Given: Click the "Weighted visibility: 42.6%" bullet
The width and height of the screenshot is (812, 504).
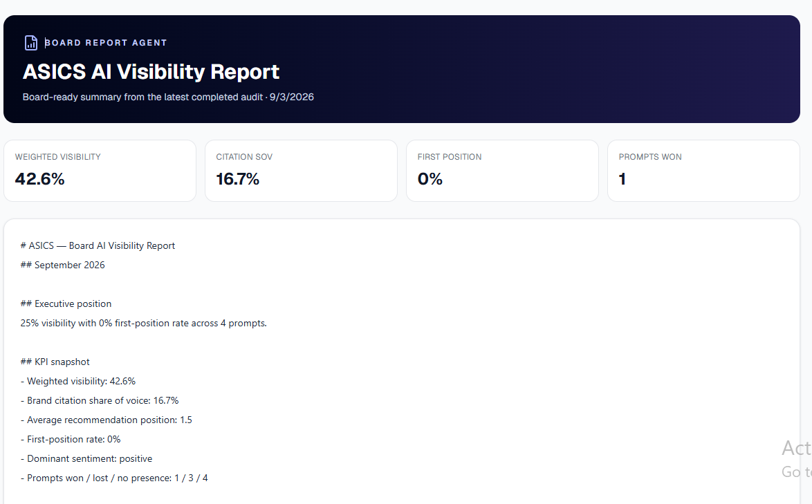Looking at the screenshot, I should [78, 382].
